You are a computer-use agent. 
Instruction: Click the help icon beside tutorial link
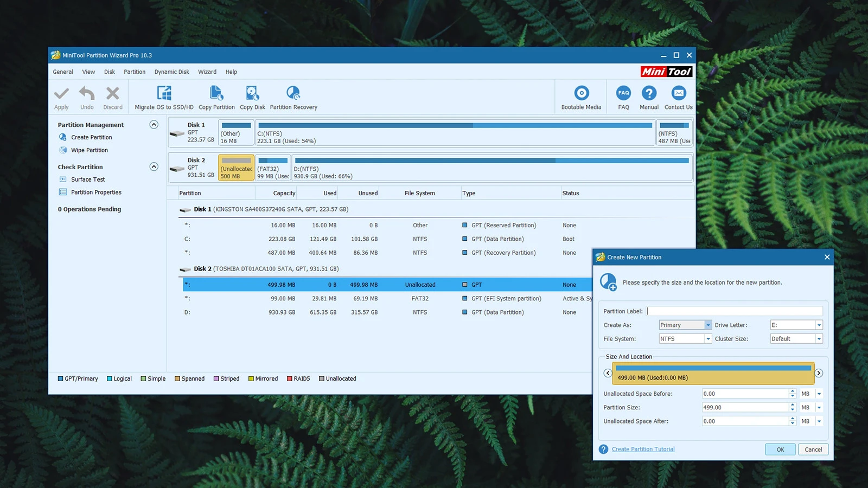(603, 449)
